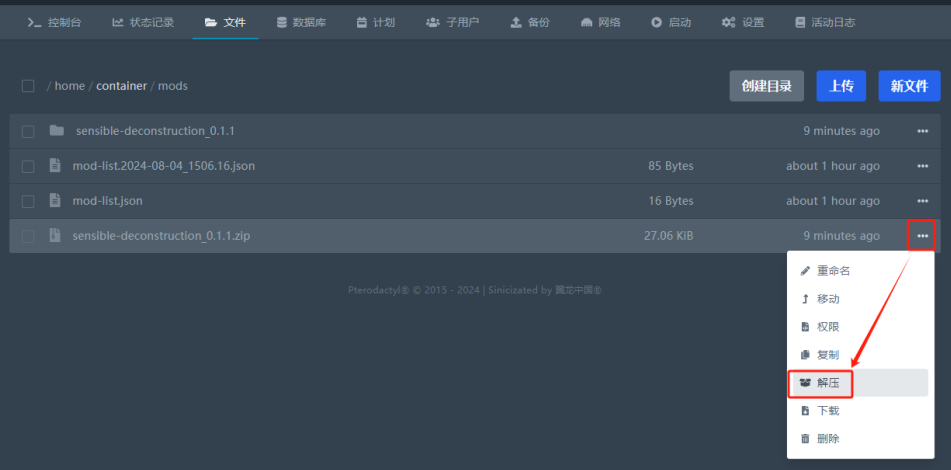951x470 pixels.
Task: Switch to the 数据库 database tab
Action: [301, 22]
